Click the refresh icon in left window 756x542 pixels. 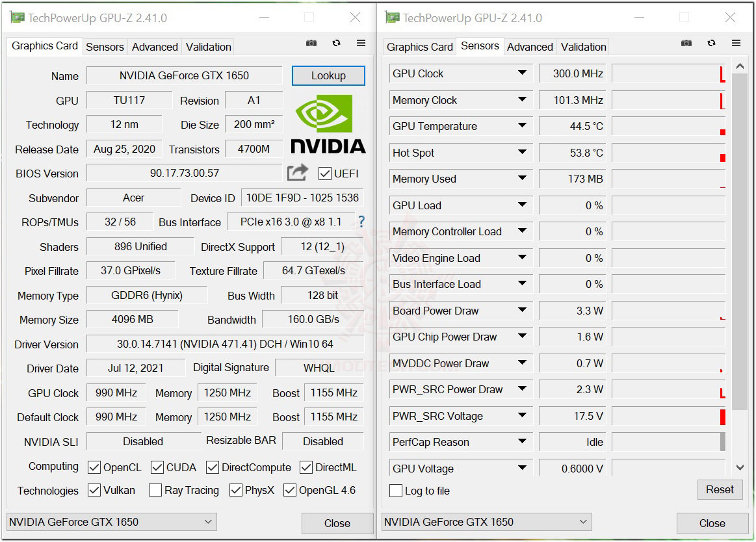[x=337, y=44]
